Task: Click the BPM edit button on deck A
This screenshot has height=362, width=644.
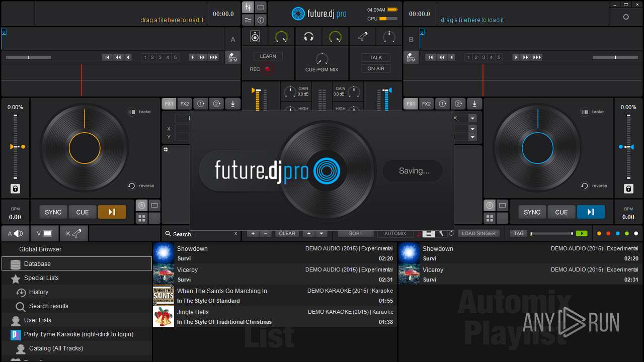Action: (x=232, y=57)
